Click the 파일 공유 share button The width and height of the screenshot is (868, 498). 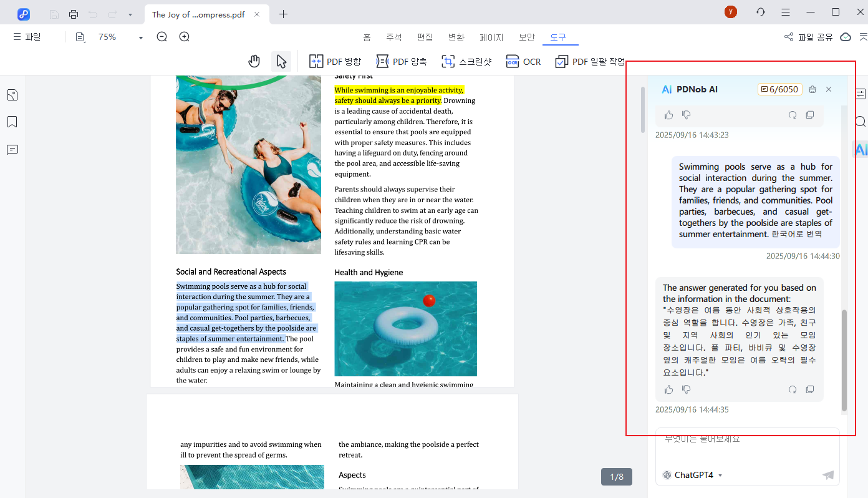[x=808, y=37]
